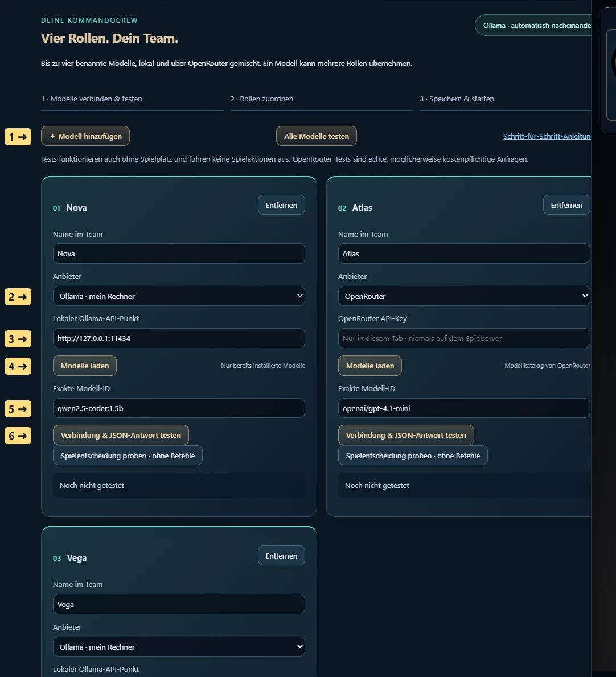Open Nova's Anbieter dropdown
This screenshot has height=677, width=616.
(179, 296)
